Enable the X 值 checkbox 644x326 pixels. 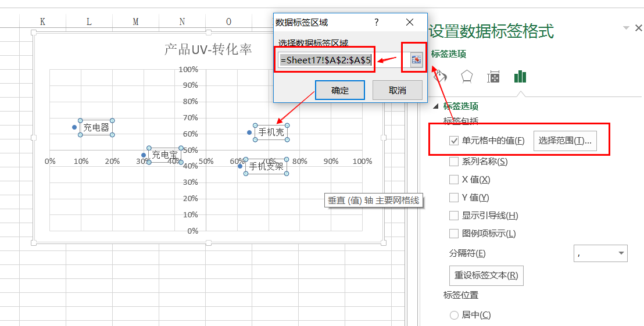pos(454,180)
